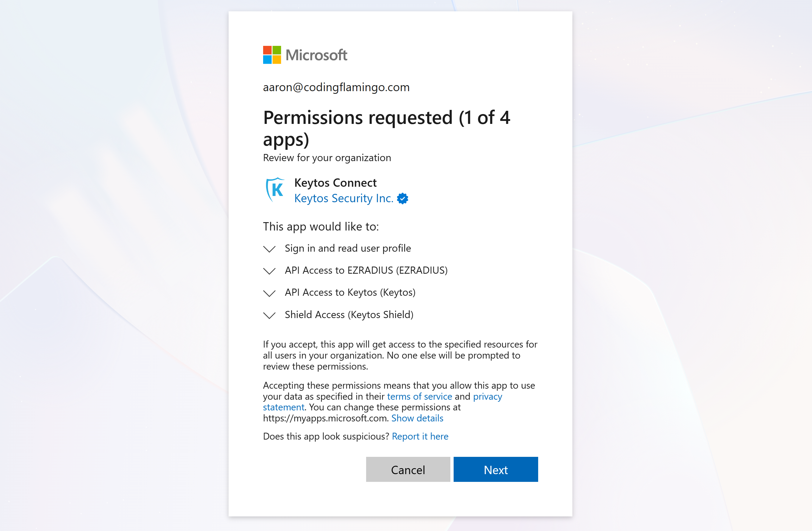Expand API Access to Keytos permission

(x=270, y=293)
